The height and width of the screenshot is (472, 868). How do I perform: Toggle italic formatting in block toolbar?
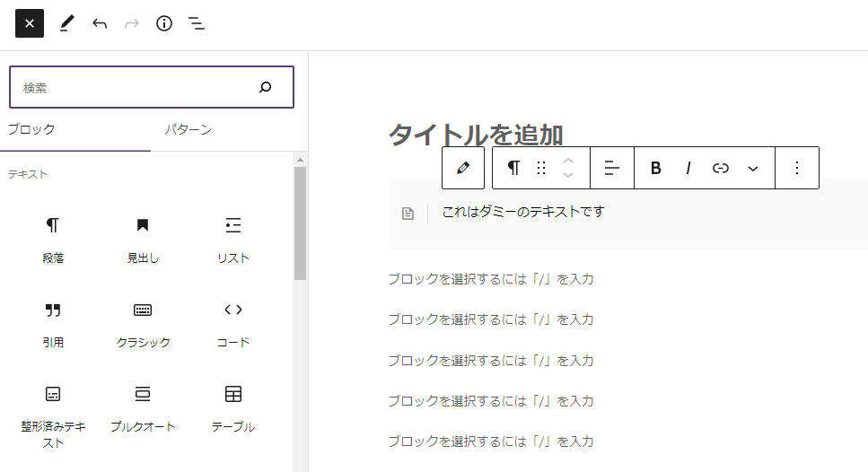[x=688, y=168]
